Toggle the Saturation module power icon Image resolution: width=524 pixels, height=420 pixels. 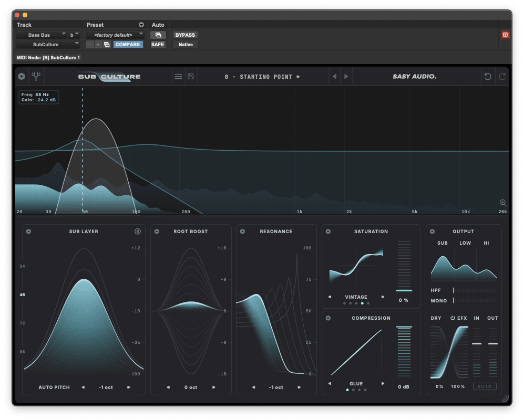328,232
